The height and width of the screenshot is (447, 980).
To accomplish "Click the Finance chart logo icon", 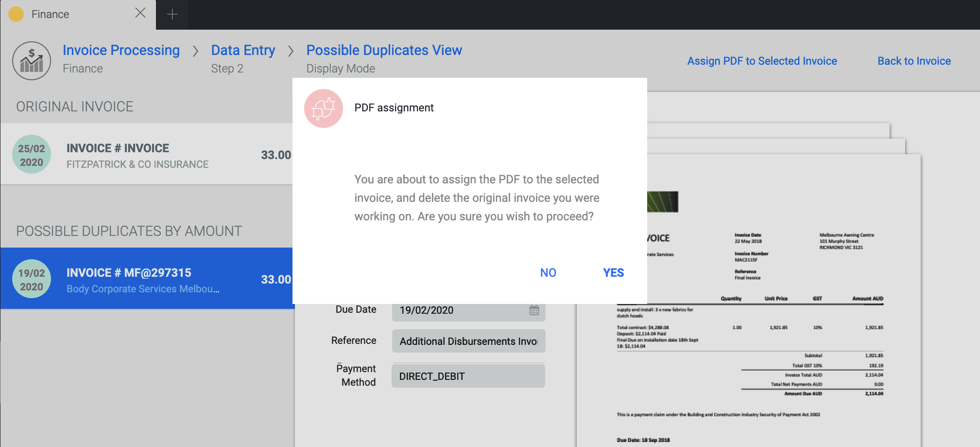I will (x=32, y=61).
